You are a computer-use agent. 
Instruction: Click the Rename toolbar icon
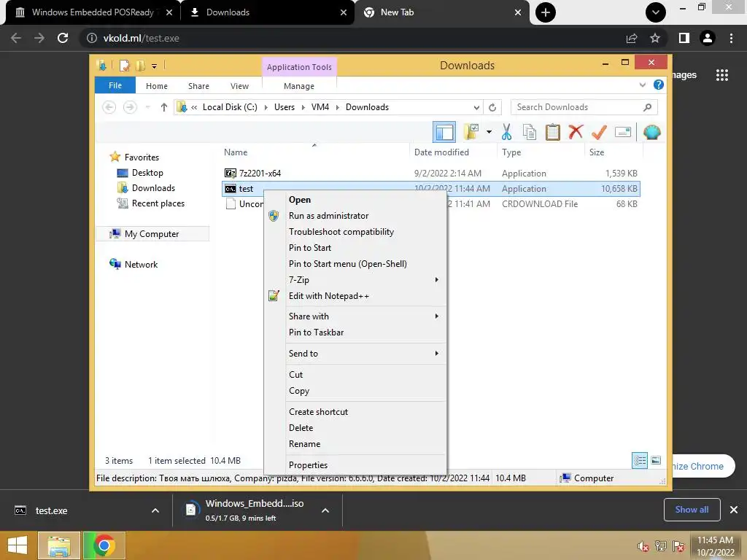pyautogui.click(x=623, y=133)
